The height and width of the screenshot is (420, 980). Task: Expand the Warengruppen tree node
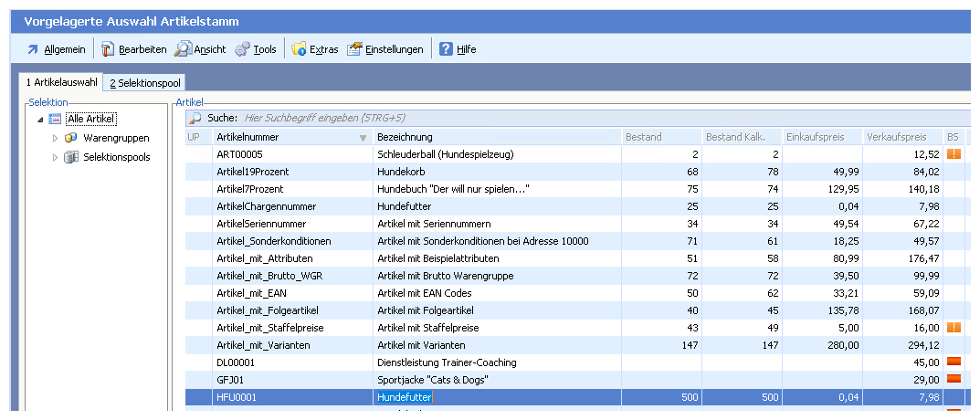point(55,138)
